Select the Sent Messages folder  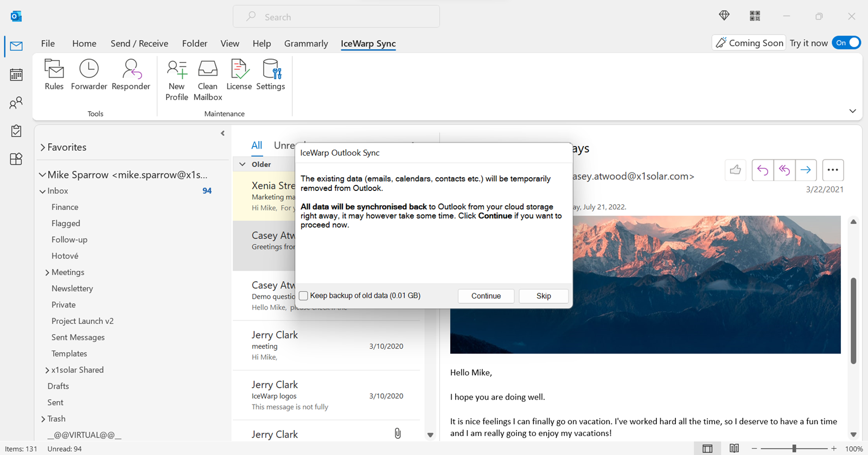pyautogui.click(x=78, y=337)
